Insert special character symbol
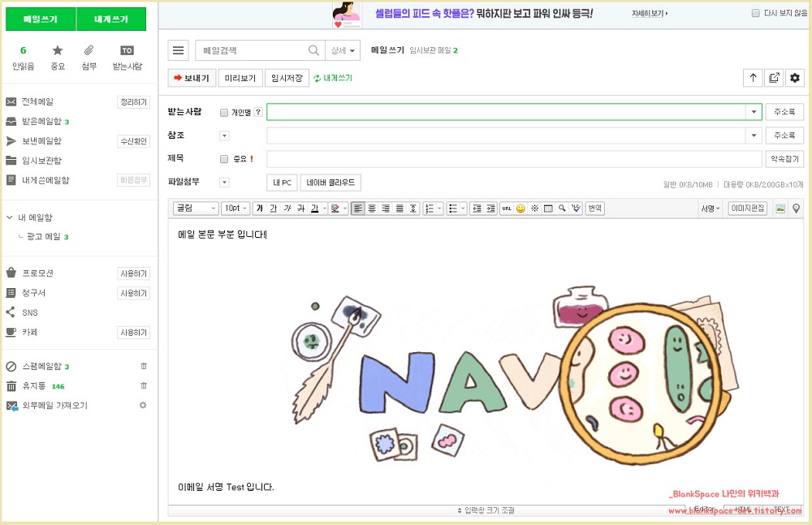This screenshot has height=525, width=812. tap(534, 209)
